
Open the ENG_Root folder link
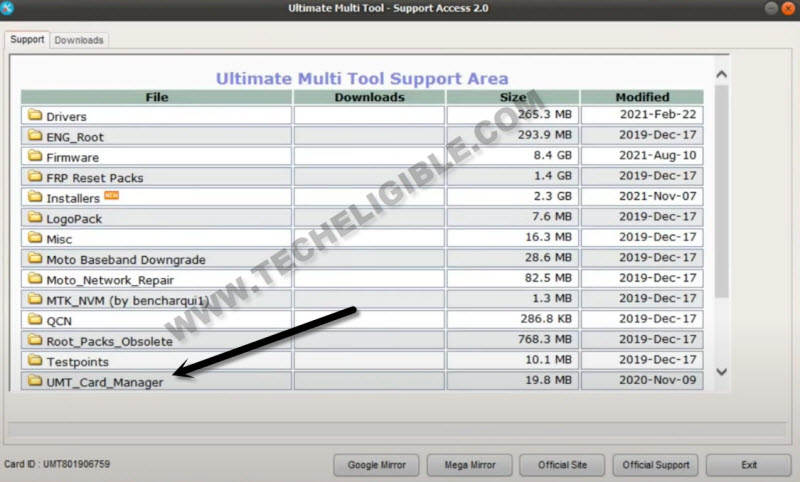75,137
